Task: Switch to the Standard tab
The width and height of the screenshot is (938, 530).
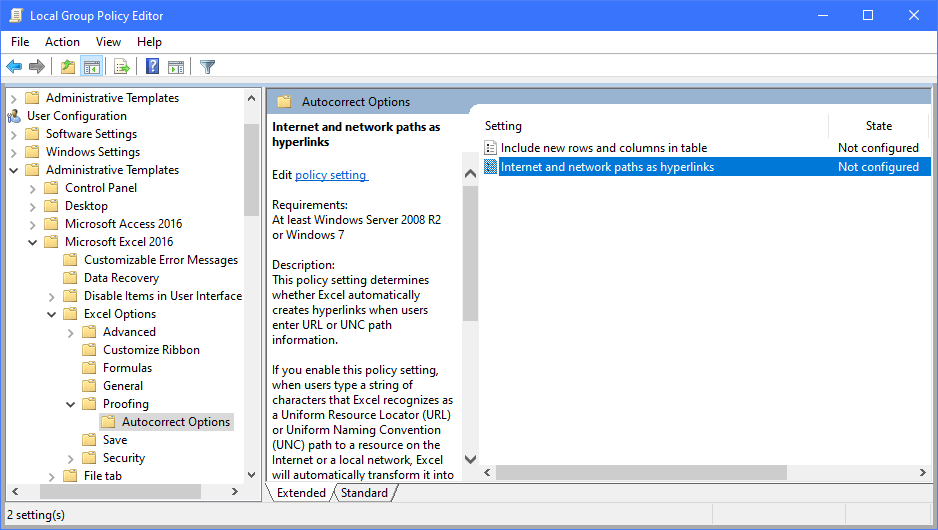Action: [364, 493]
